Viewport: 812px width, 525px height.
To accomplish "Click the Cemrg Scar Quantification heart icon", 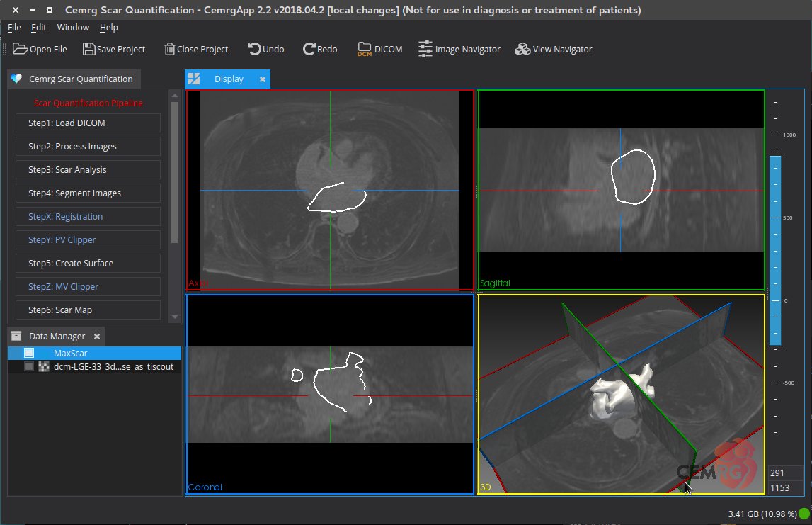I will [16, 79].
